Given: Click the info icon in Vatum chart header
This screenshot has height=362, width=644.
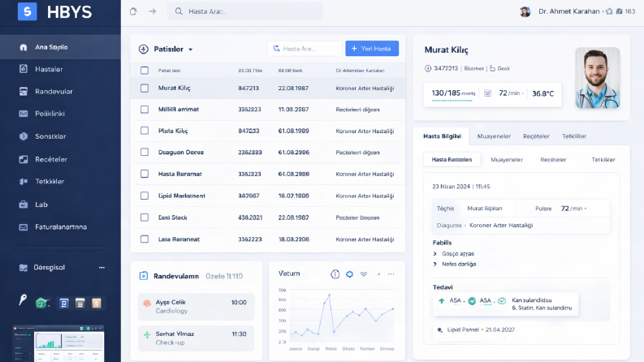Looking at the screenshot, I should pos(335,274).
